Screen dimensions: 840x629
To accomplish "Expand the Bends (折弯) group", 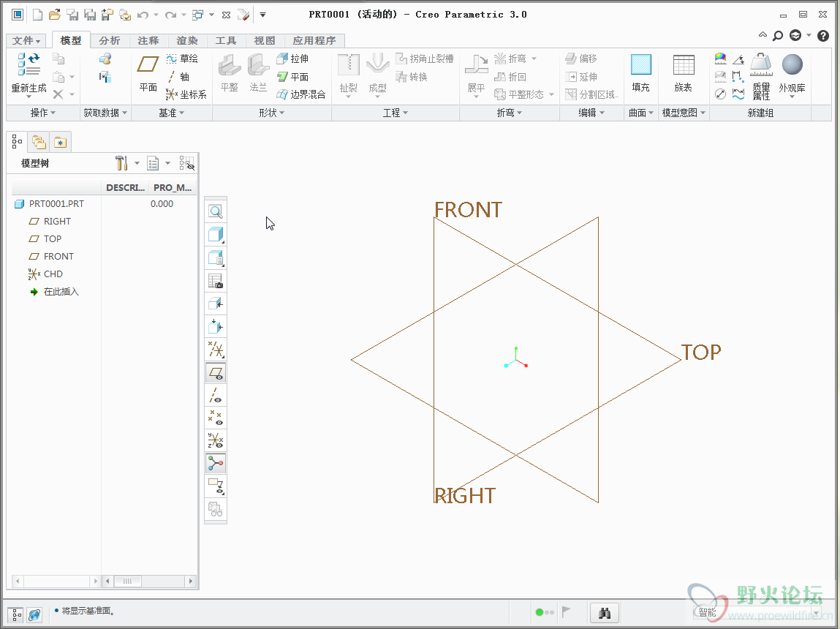I will (510, 113).
